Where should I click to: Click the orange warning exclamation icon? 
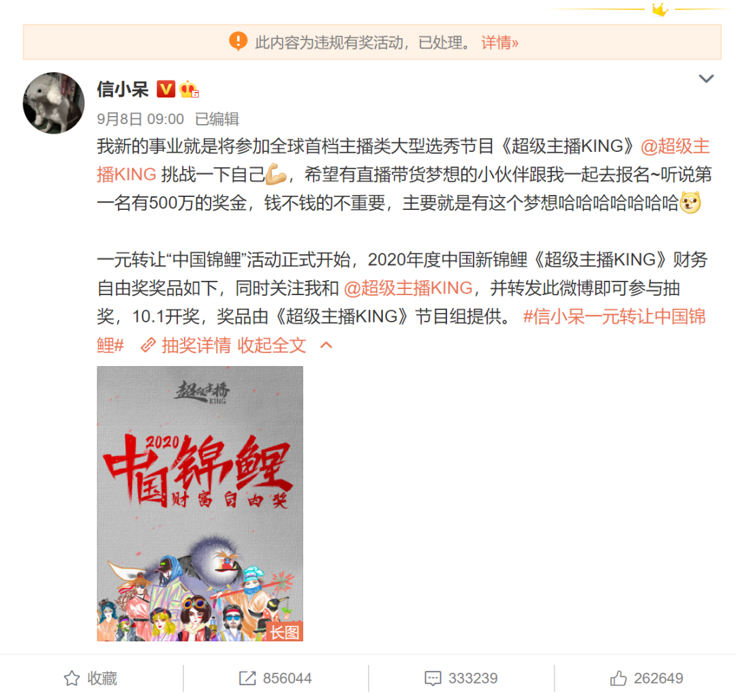pos(238,42)
